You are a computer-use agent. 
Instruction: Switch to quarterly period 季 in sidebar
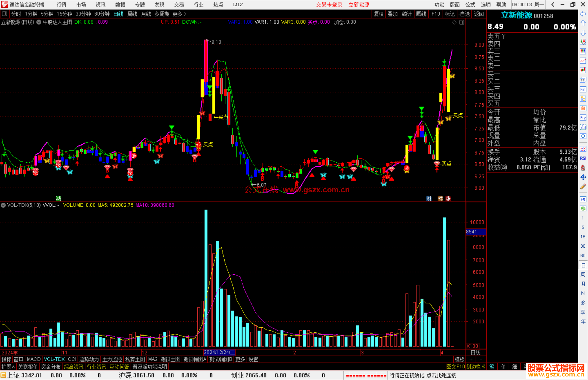(x=583, y=312)
